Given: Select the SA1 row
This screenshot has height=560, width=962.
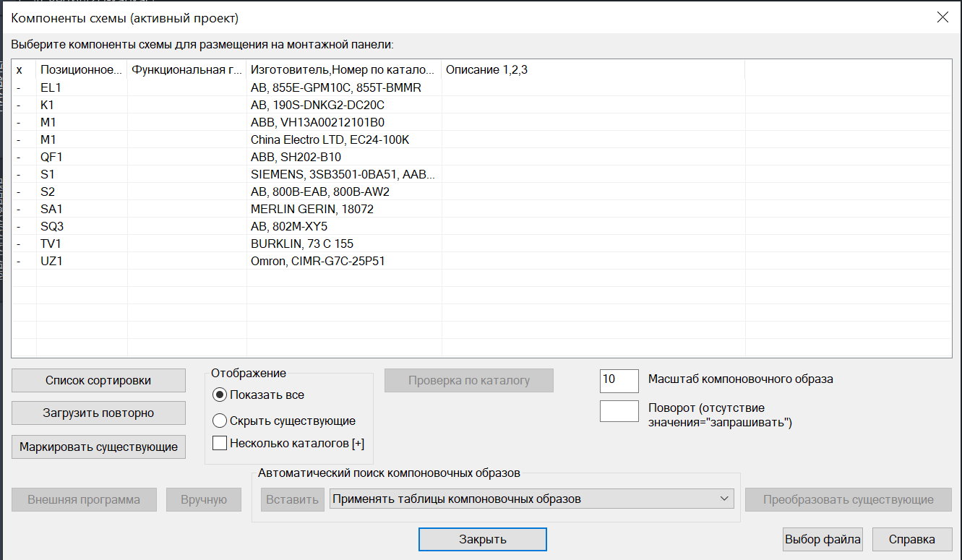Looking at the screenshot, I should coord(481,209).
